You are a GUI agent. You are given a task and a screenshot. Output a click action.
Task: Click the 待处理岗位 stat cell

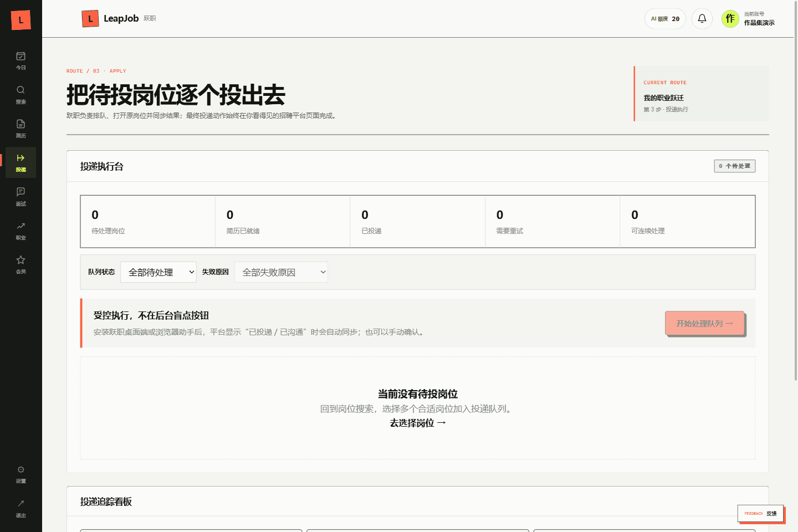click(148, 222)
